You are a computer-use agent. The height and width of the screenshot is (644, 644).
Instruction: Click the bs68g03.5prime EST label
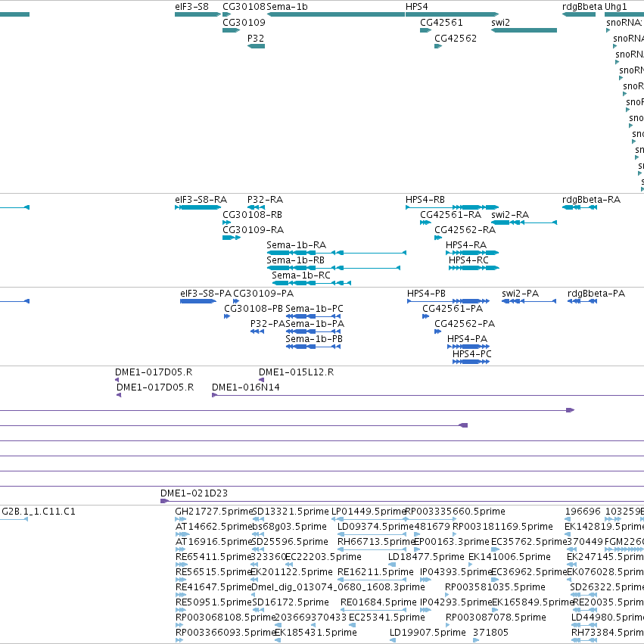click(289, 527)
